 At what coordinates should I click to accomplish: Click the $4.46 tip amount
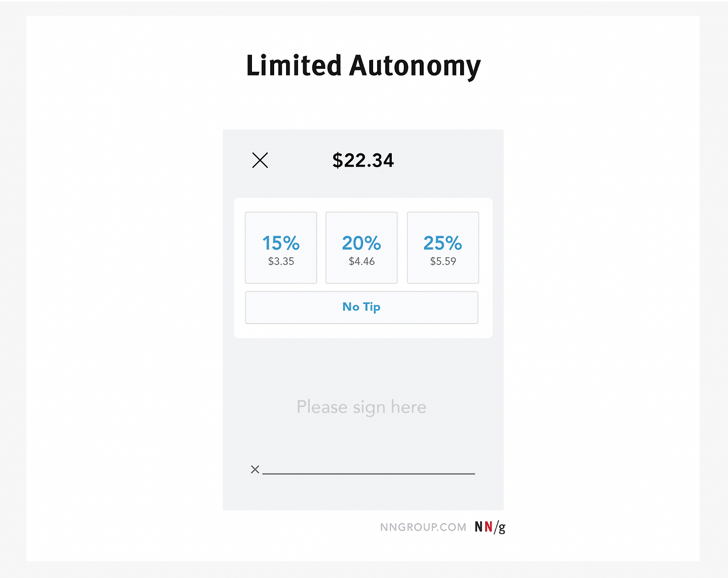[362, 261]
